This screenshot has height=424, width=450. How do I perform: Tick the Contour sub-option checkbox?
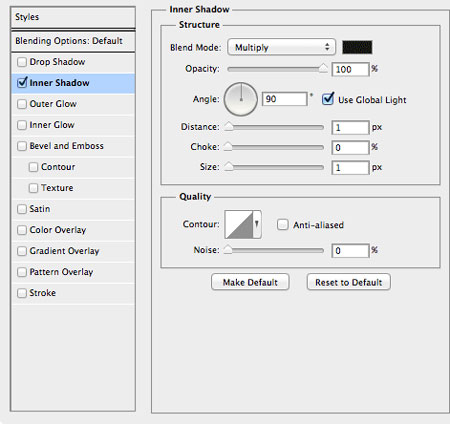tap(33, 167)
